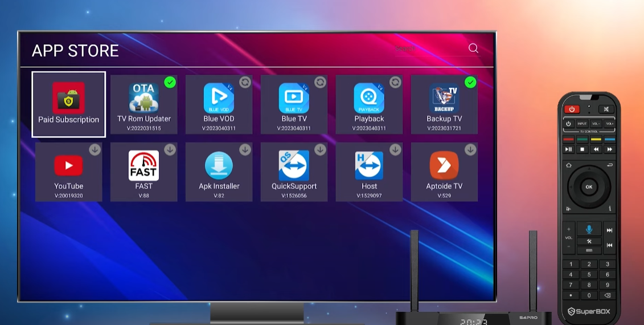Click the APP STORE heading

pyautogui.click(x=75, y=51)
